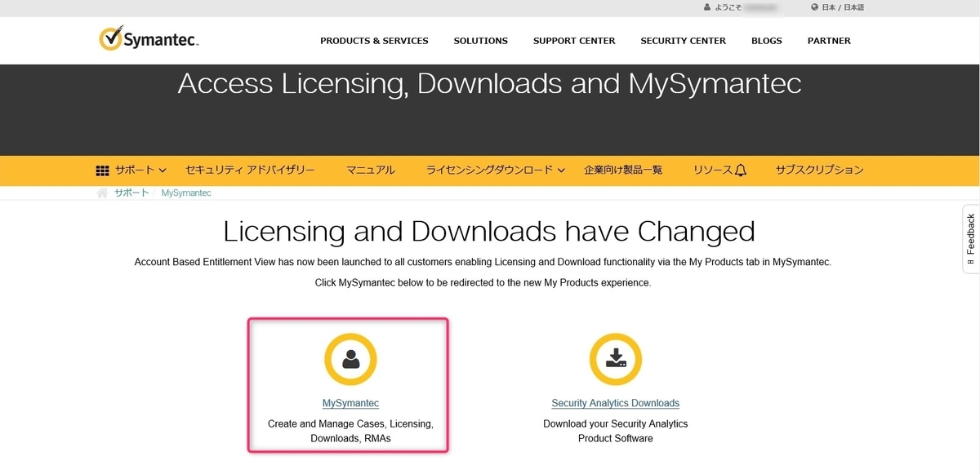Click the MySymantec user circle icon
Image resolution: width=980 pixels, height=474 pixels.
[350, 359]
